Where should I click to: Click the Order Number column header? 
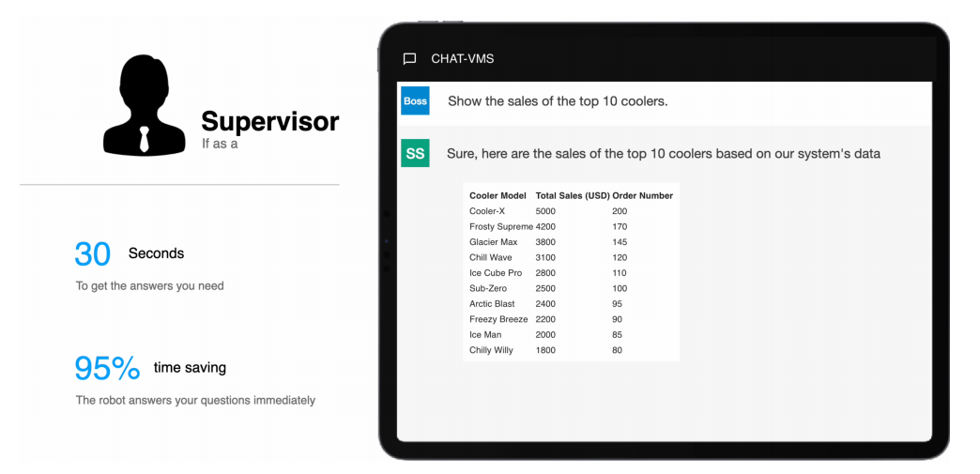[x=642, y=196]
